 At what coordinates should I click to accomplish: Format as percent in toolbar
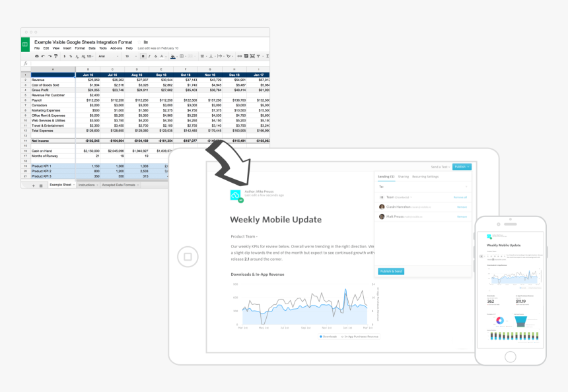click(71, 56)
